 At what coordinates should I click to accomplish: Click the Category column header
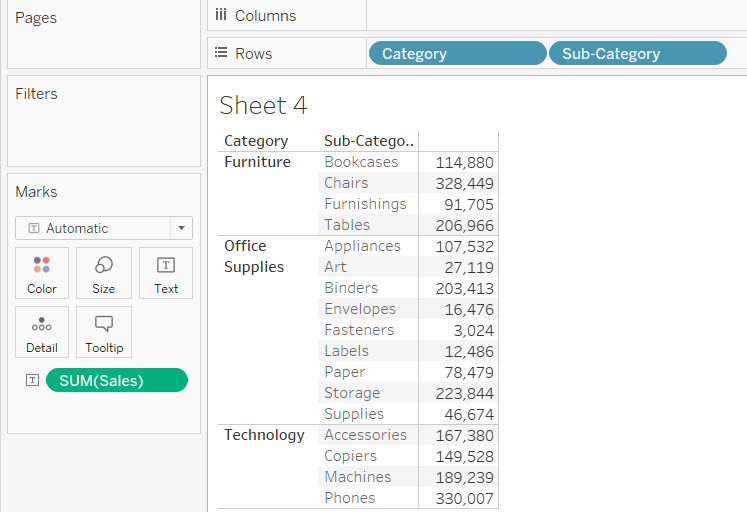click(256, 141)
